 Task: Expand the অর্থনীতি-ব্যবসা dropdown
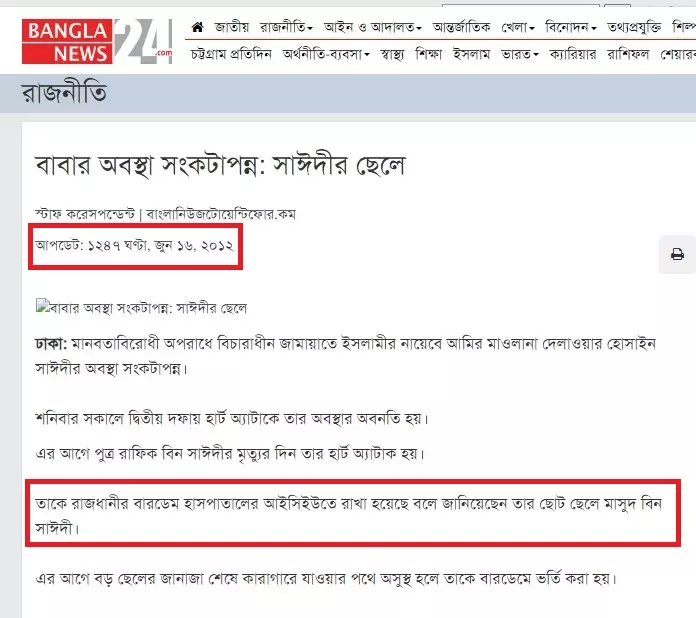pyautogui.click(x=326, y=54)
